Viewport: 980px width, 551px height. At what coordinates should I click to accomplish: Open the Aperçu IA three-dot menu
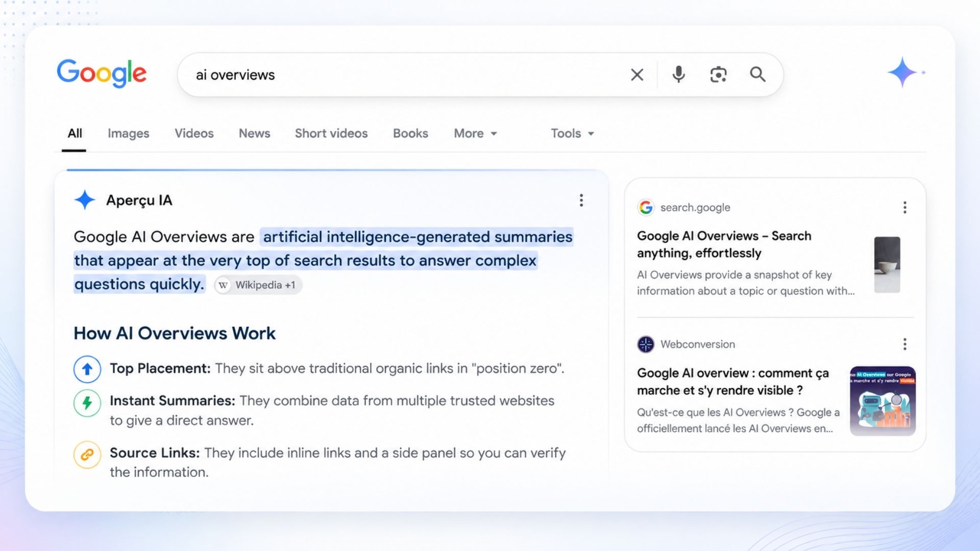581,201
